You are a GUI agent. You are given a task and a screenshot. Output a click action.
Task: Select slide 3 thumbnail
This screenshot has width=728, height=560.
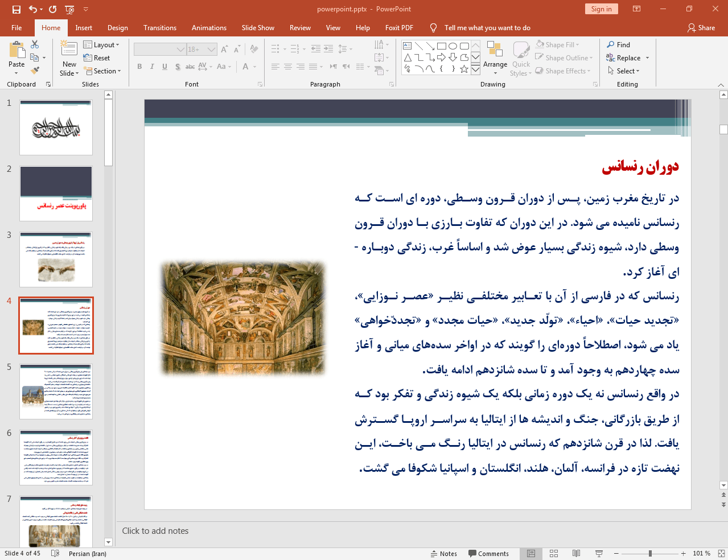pyautogui.click(x=56, y=260)
